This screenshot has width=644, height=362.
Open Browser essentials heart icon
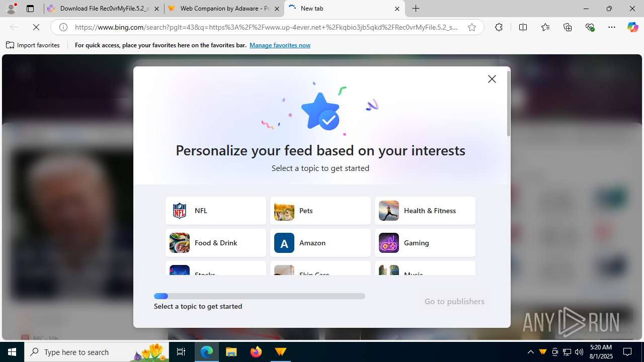590,27
